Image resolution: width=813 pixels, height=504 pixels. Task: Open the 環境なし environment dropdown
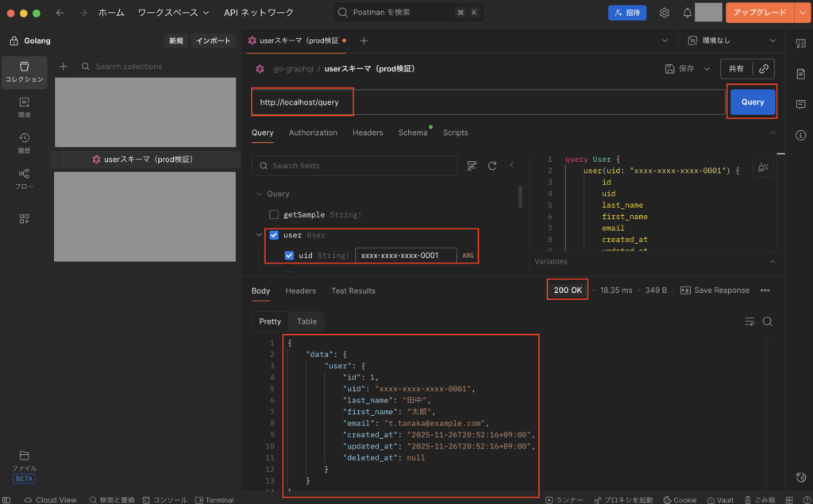pyautogui.click(x=732, y=40)
